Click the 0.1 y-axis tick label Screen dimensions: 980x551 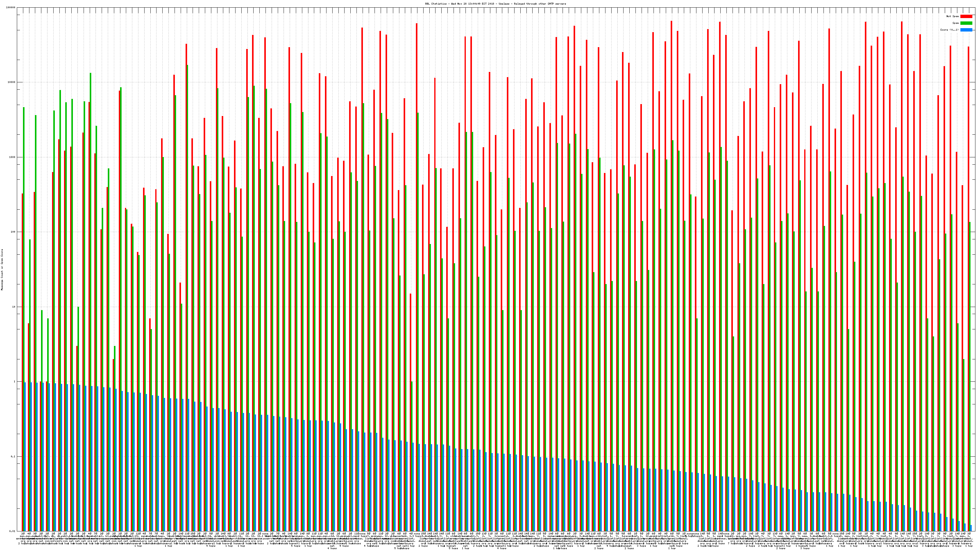click(x=13, y=456)
